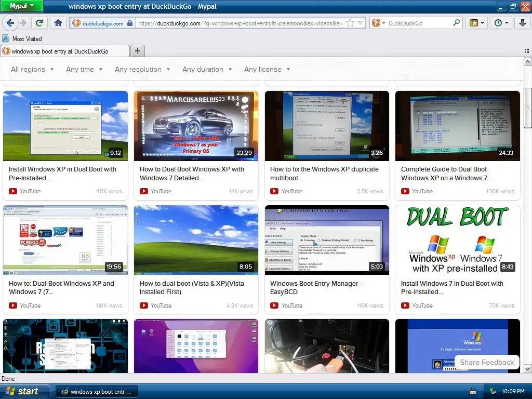Open a new tab with plus button
The height and width of the screenshot is (399, 532).
pyautogui.click(x=137, y=51)
